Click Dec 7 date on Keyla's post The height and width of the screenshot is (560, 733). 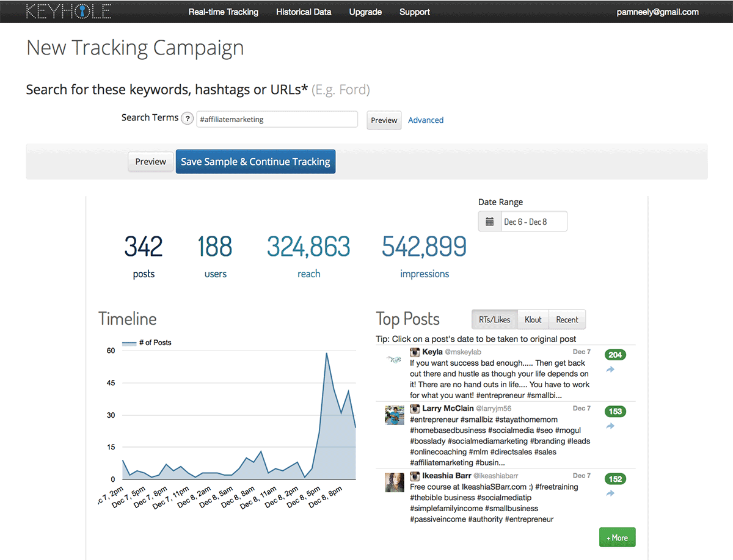click(582, 352)
